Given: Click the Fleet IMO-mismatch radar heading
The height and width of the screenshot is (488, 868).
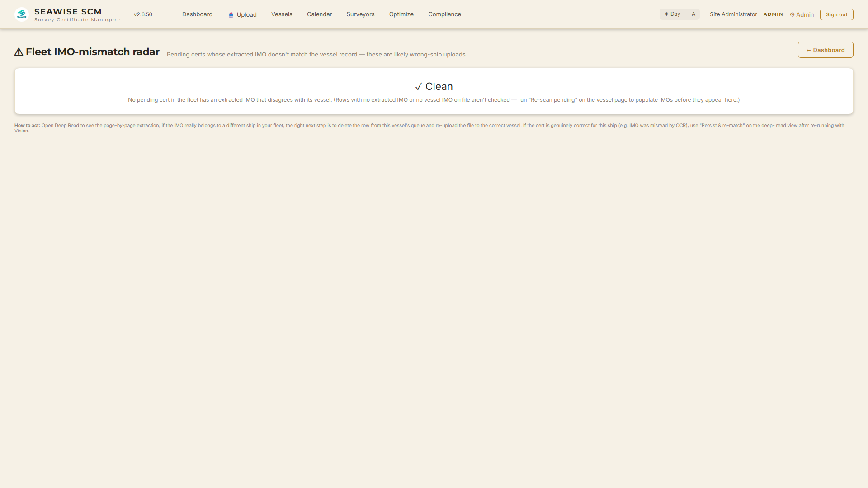Looking at the screenshot, I should tap(92, 52).
